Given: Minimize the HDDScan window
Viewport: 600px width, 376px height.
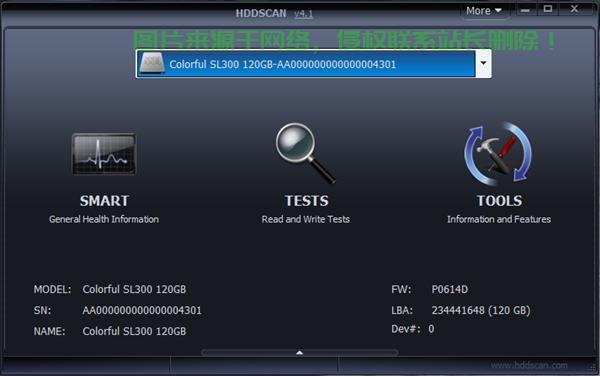Looking at the screenshot, I should point(525,10).
